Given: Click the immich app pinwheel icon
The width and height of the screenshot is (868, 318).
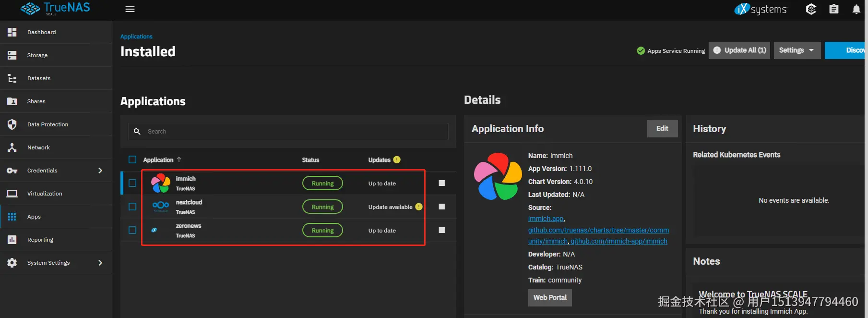Looking at the screenshot, I should click(x=161, y=183).
